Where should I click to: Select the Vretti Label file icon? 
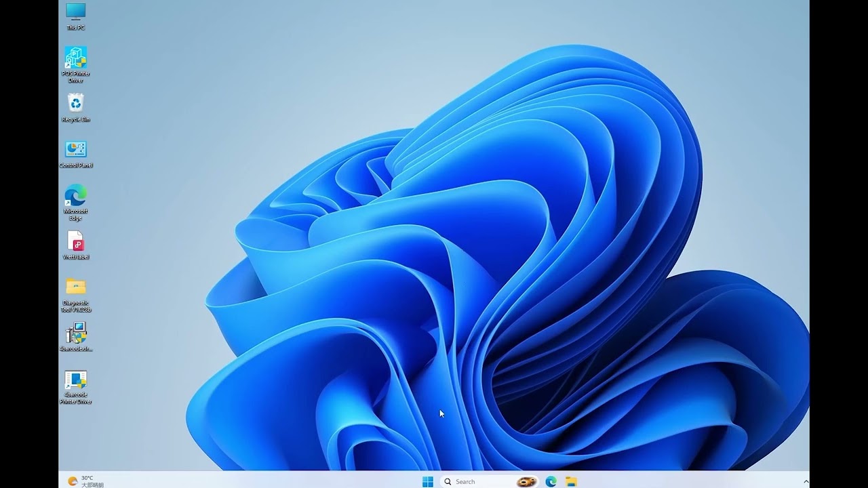[76, 245]
